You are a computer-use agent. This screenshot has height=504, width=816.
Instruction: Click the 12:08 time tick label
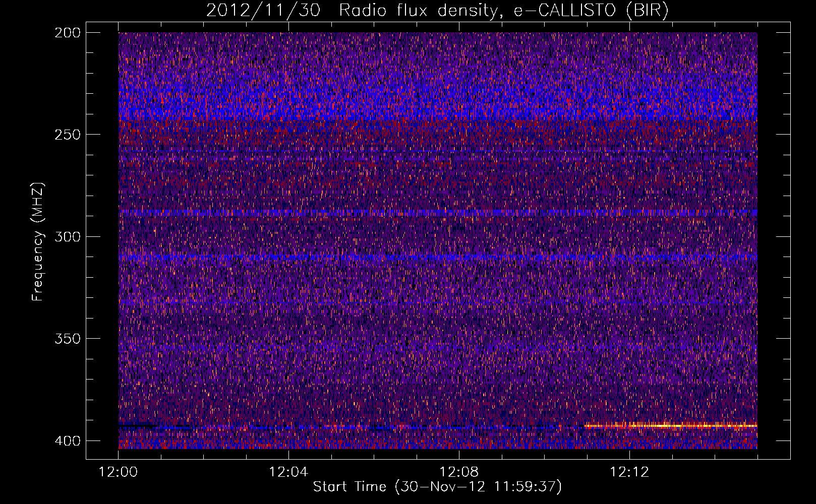click(459, 472)
